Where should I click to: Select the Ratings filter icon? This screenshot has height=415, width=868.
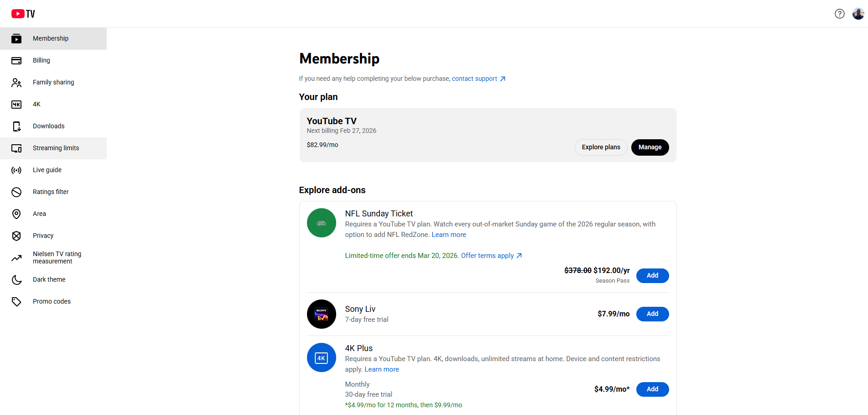pos(16,192)
